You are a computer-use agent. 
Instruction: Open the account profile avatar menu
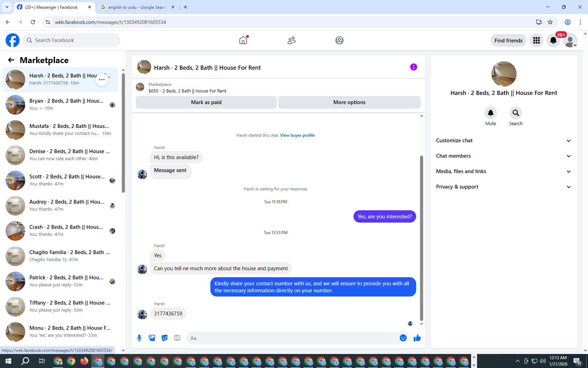click(570, 40)
